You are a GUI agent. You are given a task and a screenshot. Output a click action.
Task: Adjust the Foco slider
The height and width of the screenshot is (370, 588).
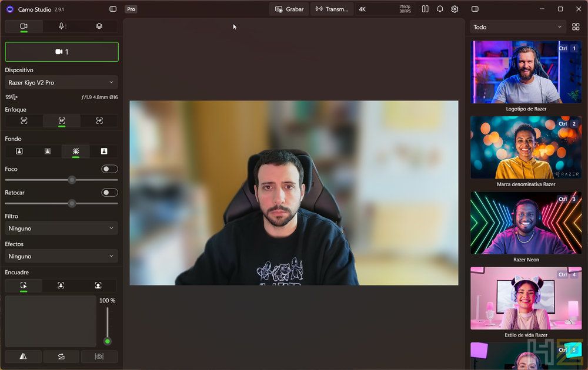[x=62, y=180]
